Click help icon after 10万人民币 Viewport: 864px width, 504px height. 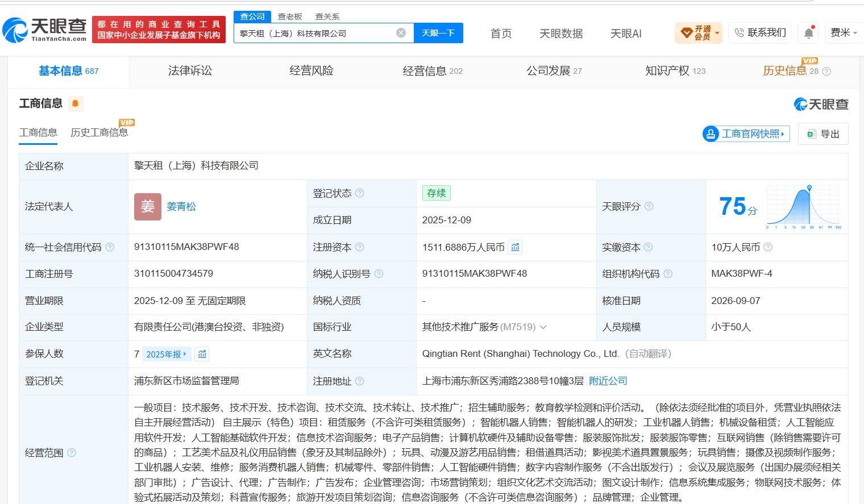coord(768,247)
